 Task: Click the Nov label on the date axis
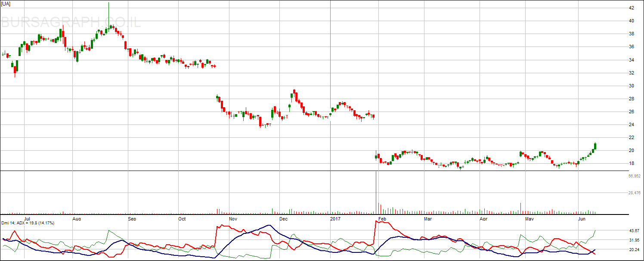tap(233, 219)
